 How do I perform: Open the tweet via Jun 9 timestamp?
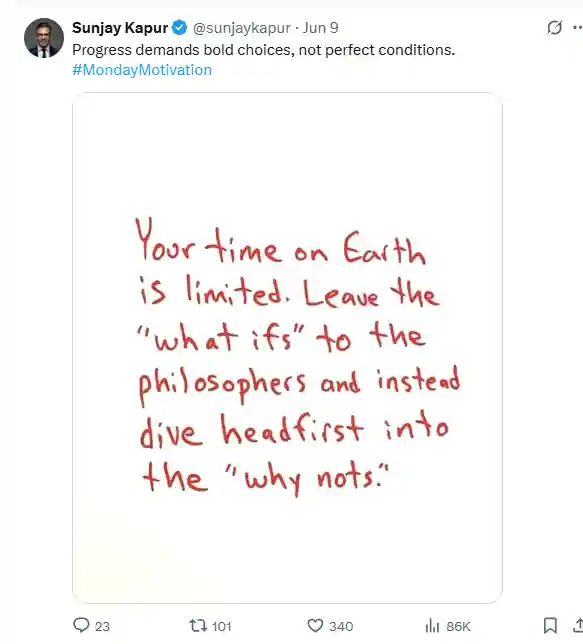[x=321, y=28]
